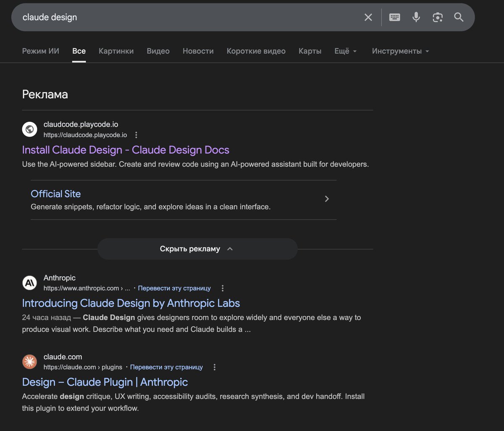Click 'Перевести эту страницу' for Anthropic result
The height and width of the screenshot is (431, 504).
coord(174,288)
